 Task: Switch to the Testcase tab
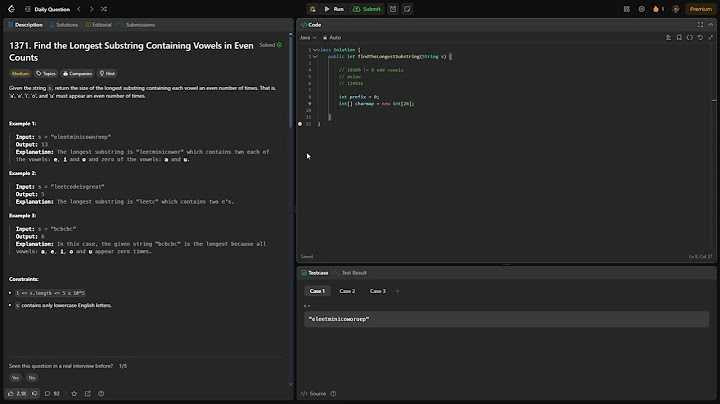coord(315,273)
